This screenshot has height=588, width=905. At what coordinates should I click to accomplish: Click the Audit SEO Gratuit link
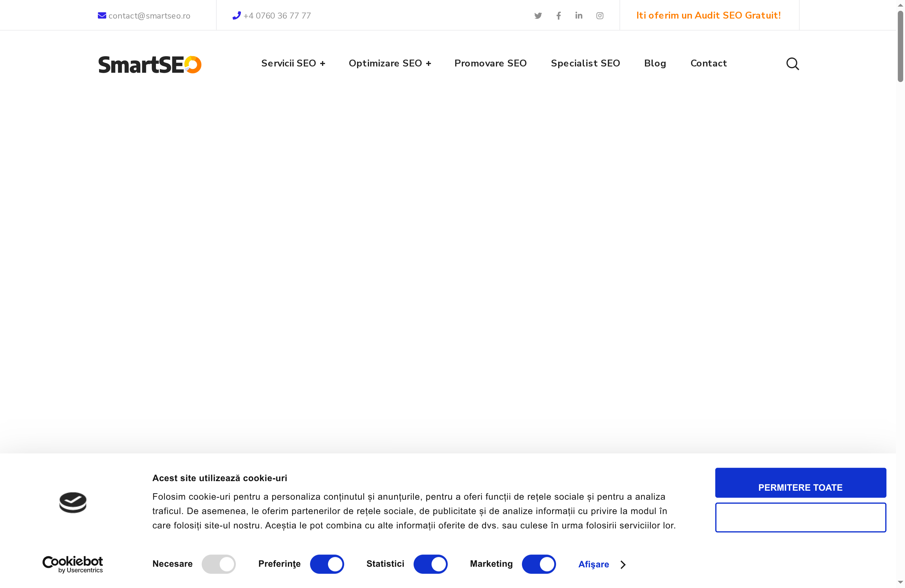708,15
